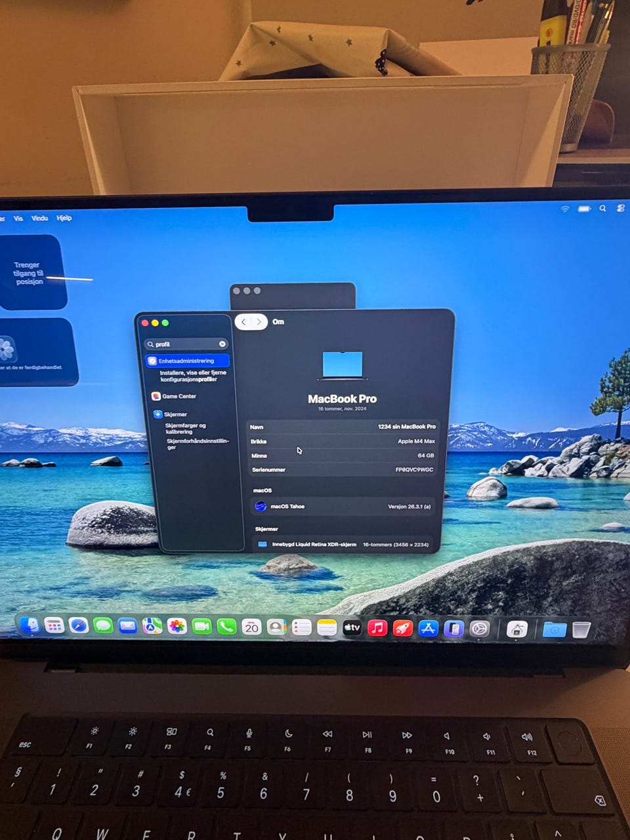Image resolution: width=630 pixels, height=840 pixels.
Task: Click the MacBook Pro laptop image
Action: coord(343,366)
